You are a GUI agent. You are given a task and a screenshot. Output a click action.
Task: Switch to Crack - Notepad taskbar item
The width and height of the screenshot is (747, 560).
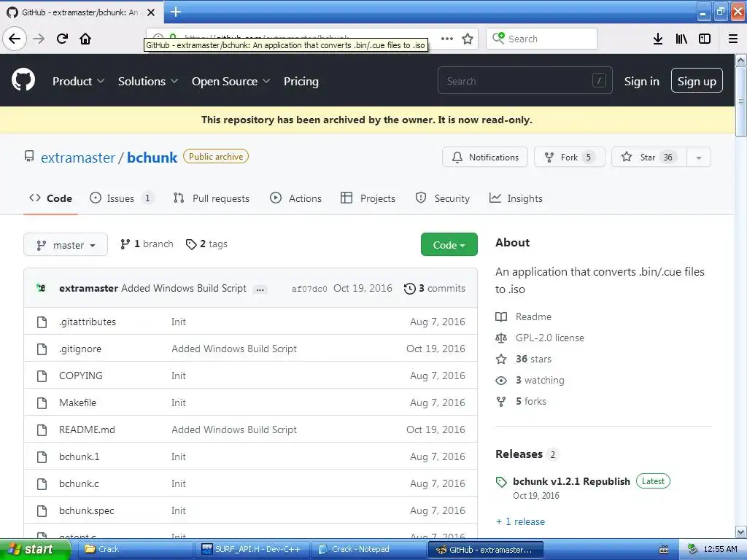pos(369,550)
